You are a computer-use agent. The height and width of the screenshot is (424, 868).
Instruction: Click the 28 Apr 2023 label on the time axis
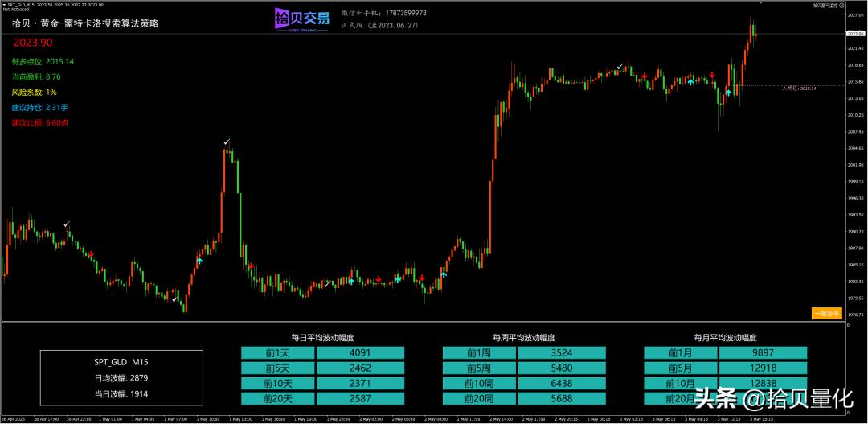pyautogui.click(x=13, y=418)
